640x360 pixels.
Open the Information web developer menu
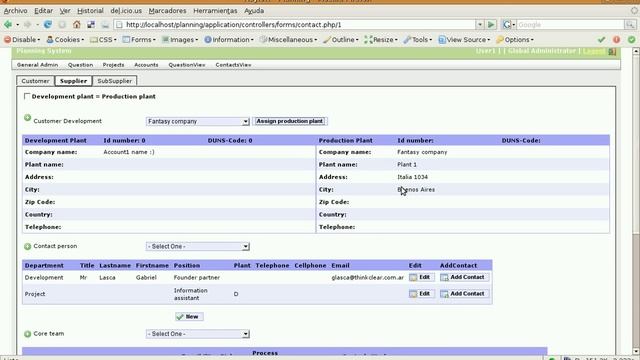click(229, 40)
